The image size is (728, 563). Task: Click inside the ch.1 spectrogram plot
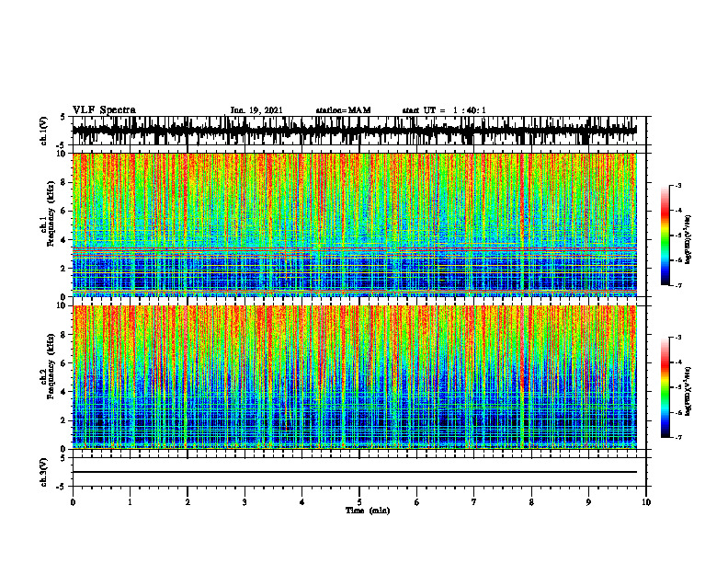[354, 224]
